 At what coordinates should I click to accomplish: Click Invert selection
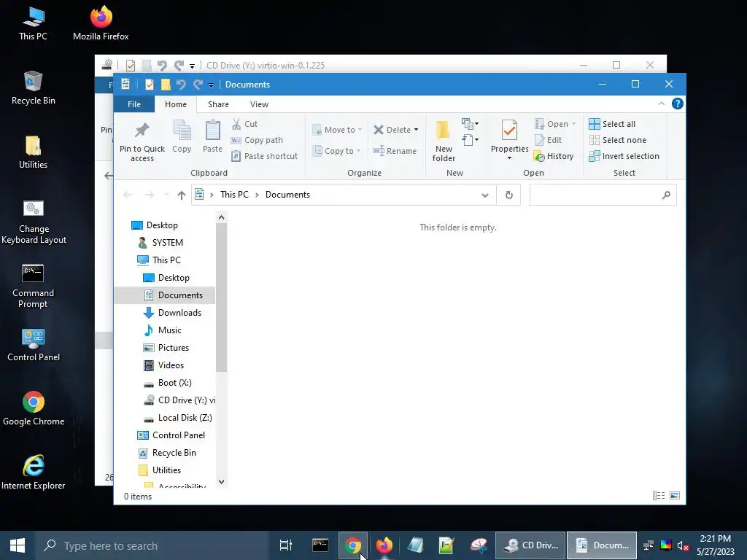point(624,156)
